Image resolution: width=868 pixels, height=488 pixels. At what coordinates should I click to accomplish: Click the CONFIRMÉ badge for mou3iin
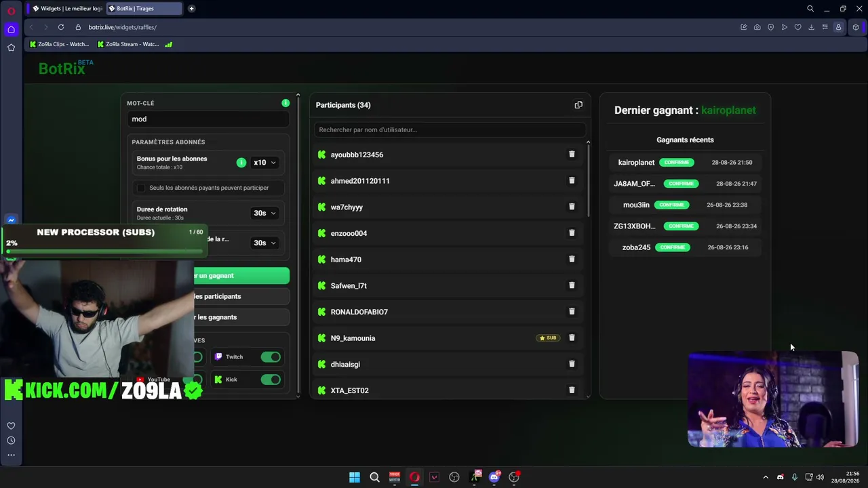point(672,205)
